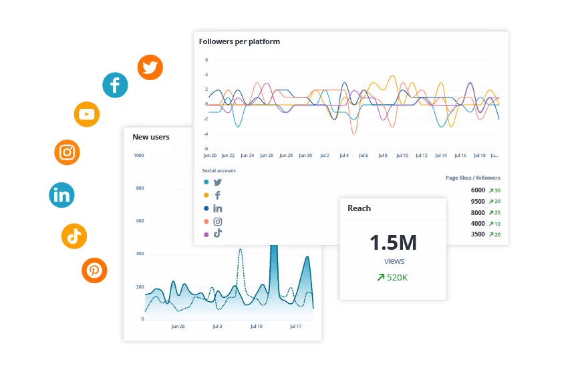This screenshot has width=588, height=376.
Task: Click the yellow Facebook legend color dot
Action: [206, 195]
